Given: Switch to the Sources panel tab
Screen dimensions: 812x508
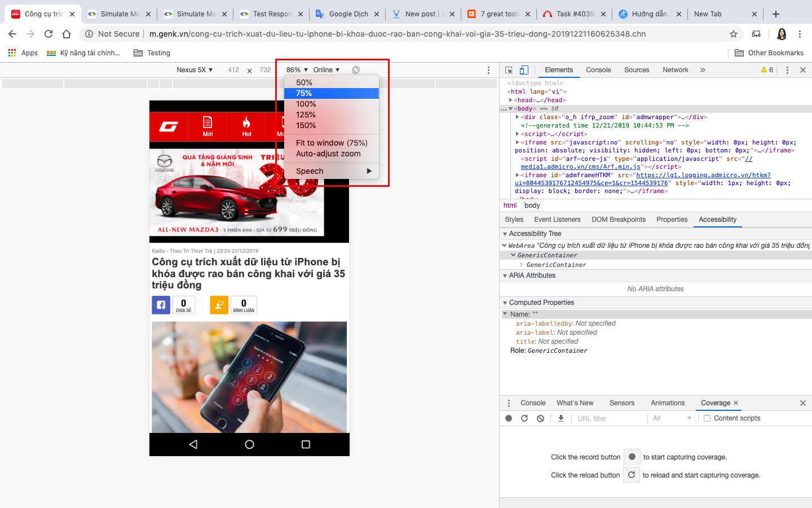Looking at the screenshot, I should (637, 70).
